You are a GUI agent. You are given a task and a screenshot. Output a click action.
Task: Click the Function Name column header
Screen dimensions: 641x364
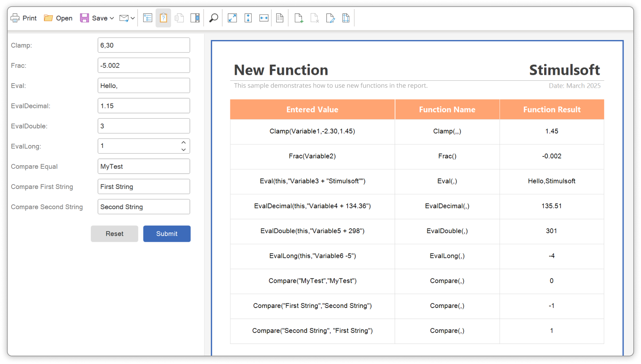(x=447, y=110)
